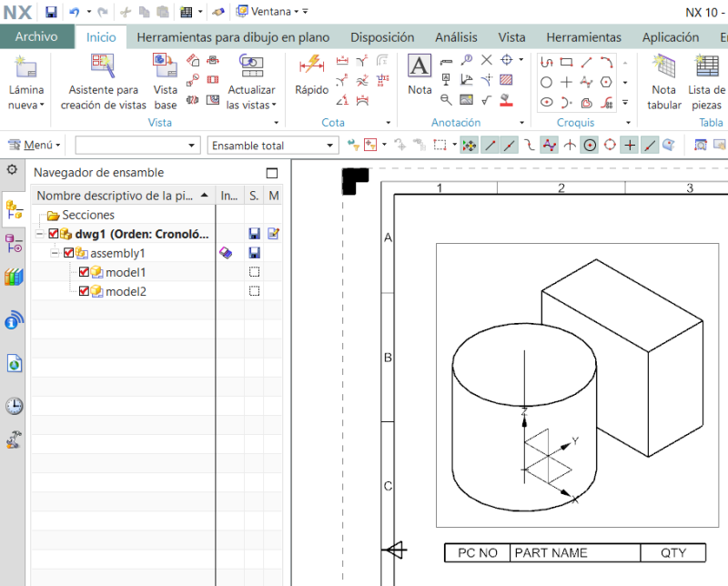Maximize the Navegador de ensamble panel
The image size is (728, 586).
272,173
